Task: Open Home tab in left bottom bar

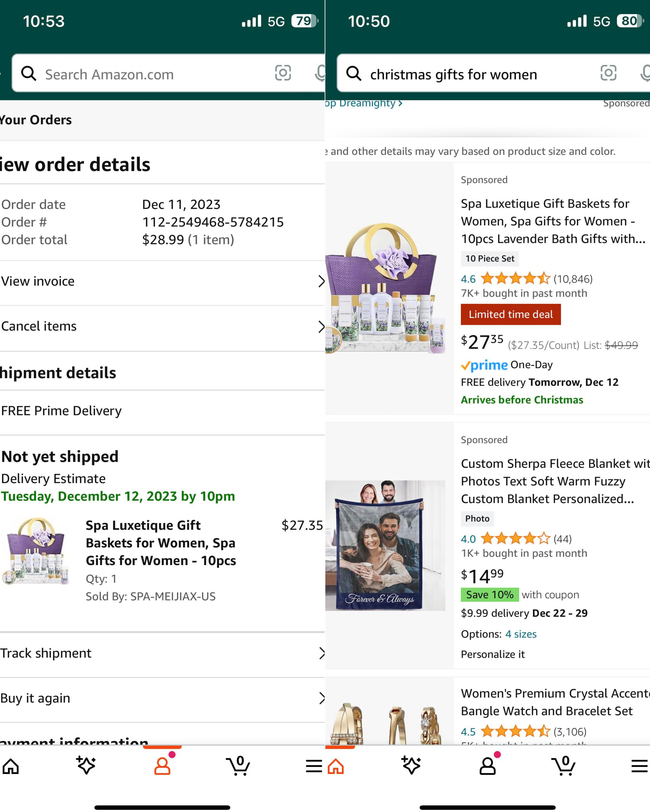Action: click(x=11, y=766)
